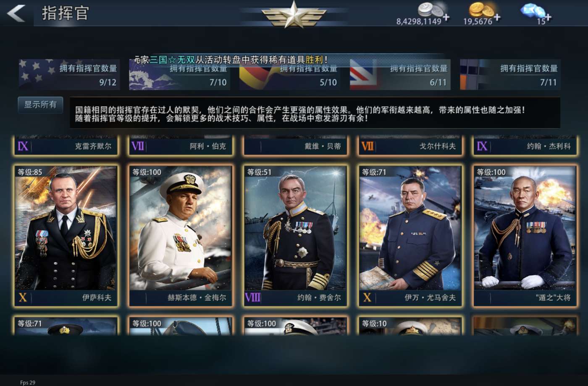Select the 7/11 commander nation filter
Viewport: 588px width, 386px height.
click(x=510, y=75)
